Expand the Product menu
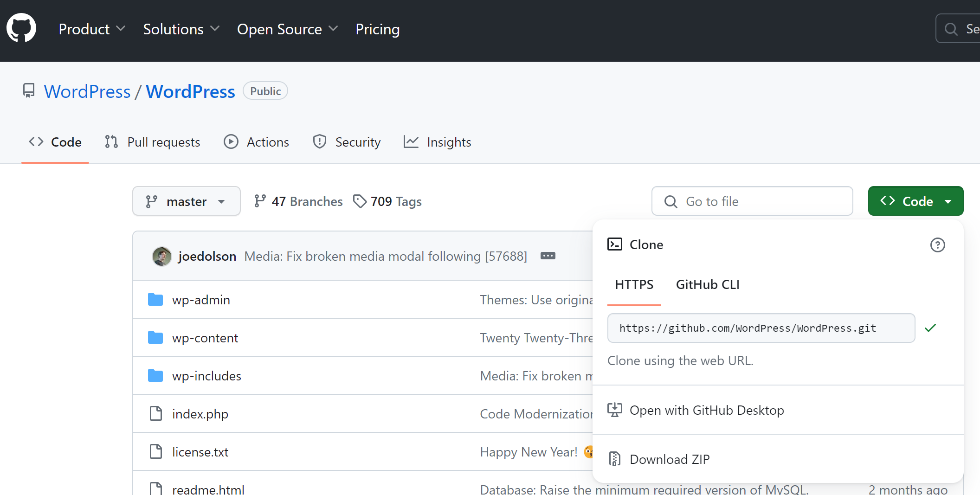The image size is (980, 495). click(91, 29)
